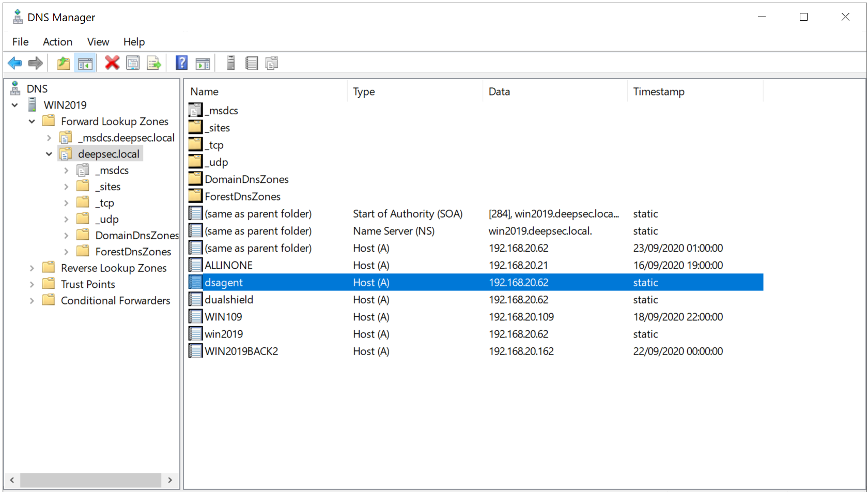The height and width of the screenshot is (492, 868).
Task: Open the View menu
Action: (98, 42)
